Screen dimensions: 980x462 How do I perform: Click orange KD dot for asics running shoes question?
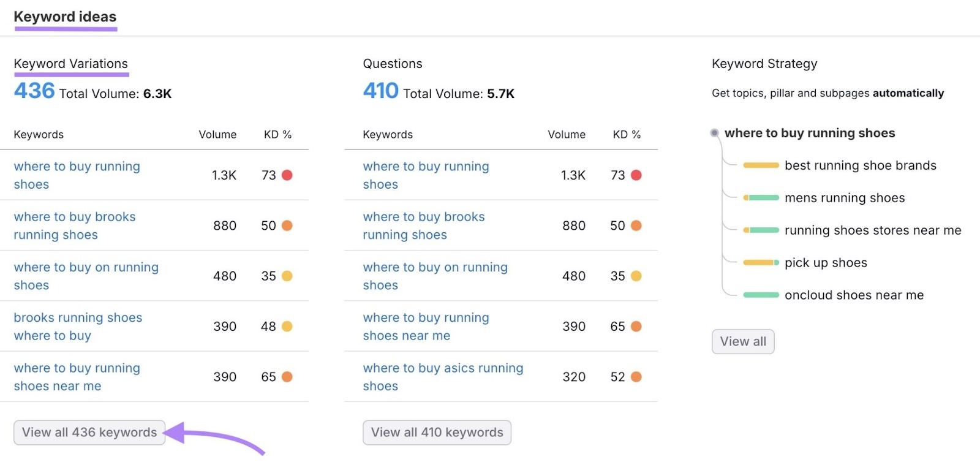636,377
